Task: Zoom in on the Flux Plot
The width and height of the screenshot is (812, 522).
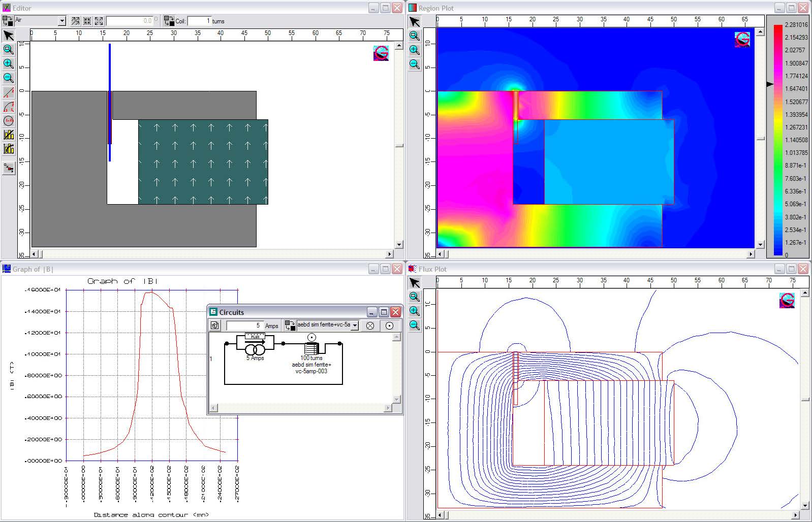Action: [415, 311]
